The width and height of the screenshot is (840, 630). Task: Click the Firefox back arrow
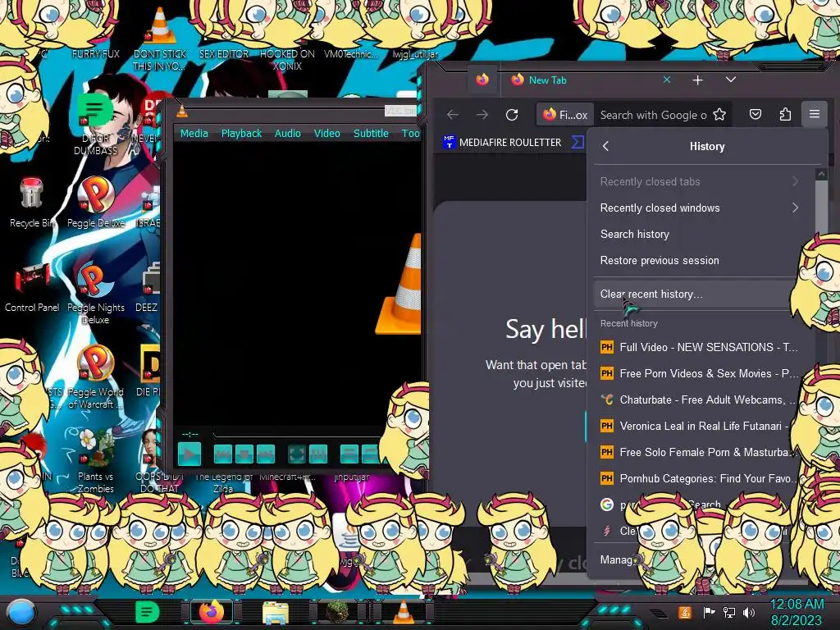453,115
